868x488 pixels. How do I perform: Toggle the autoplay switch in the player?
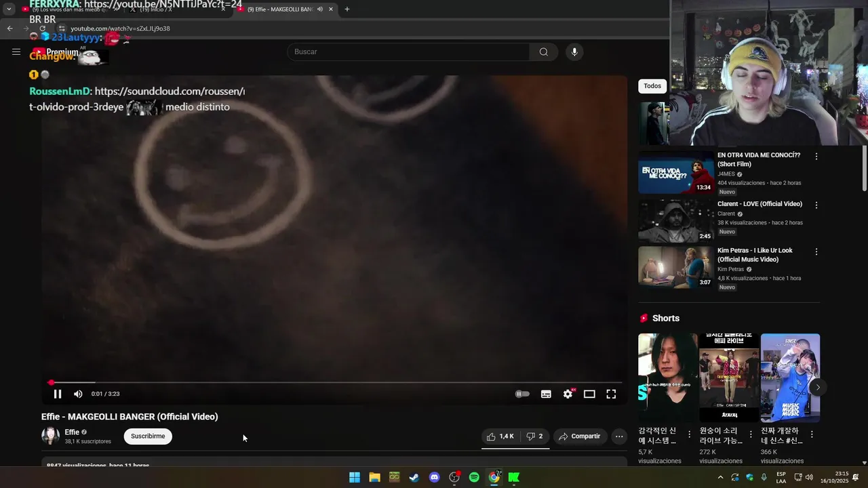pyautogui.click(x=522, y=394)
